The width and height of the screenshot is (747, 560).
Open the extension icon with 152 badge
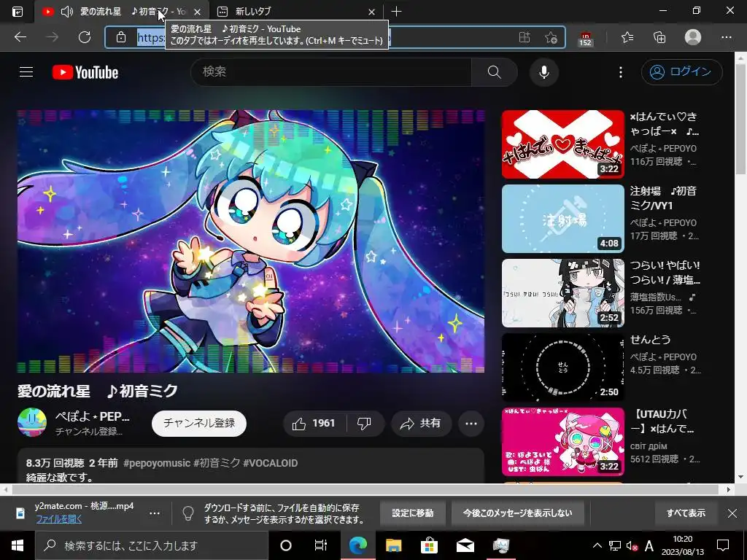coord(585,38)
